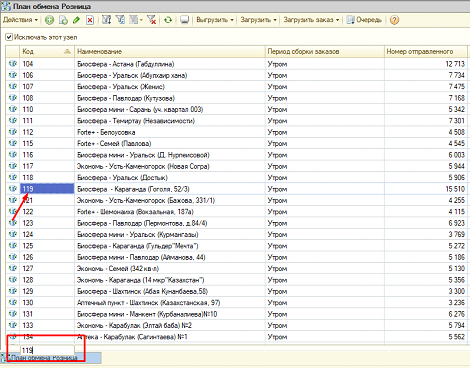The height and width of the screenshot is (369, 470).
Task: Click the green pencil Edit icon
Action: [76, 20]
